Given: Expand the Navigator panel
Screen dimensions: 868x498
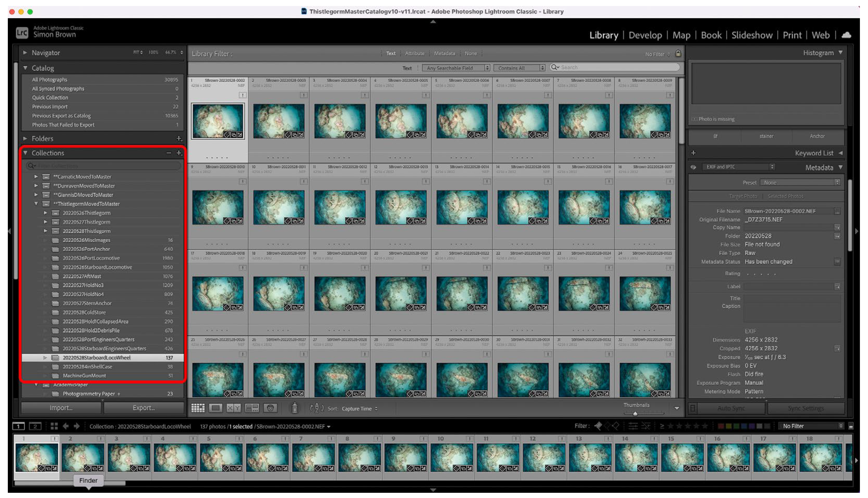Looking at the screenshot, I should coord(25,53).
